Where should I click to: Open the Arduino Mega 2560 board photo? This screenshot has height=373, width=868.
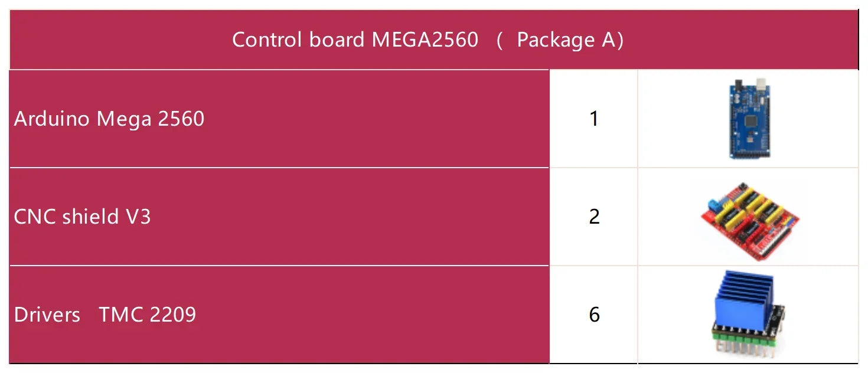point(749,118)
